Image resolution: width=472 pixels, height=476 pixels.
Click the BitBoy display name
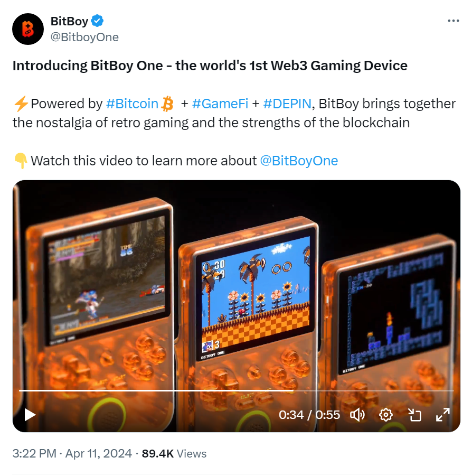tap(69, 21)
